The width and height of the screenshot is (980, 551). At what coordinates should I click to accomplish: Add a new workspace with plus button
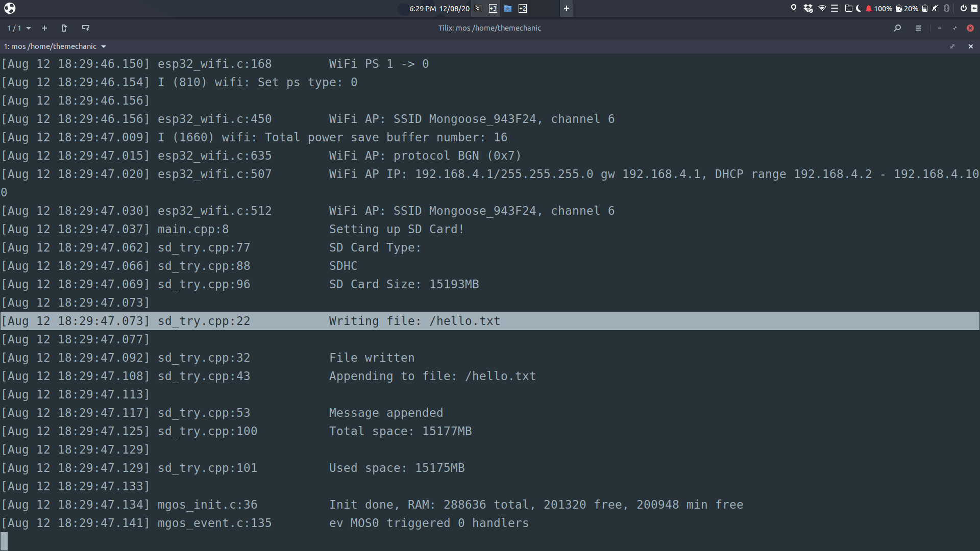click(566, 8)
